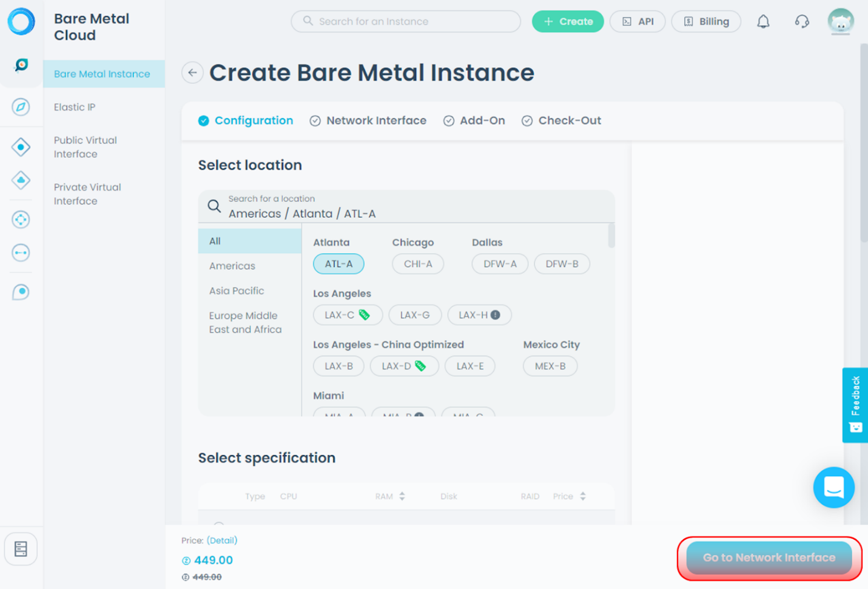Select the ATL-A location chip

click(338, 264)
